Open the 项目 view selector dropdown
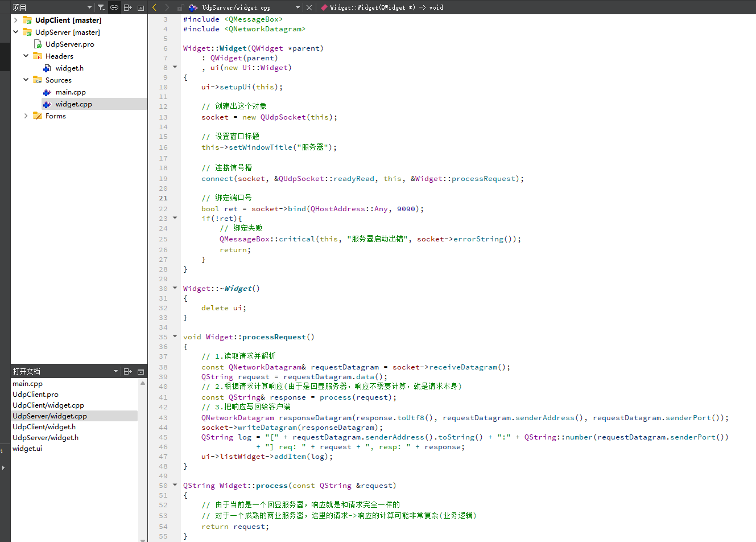Image resolution: width=756 pixels, height=542 pixels. [89, 7]
